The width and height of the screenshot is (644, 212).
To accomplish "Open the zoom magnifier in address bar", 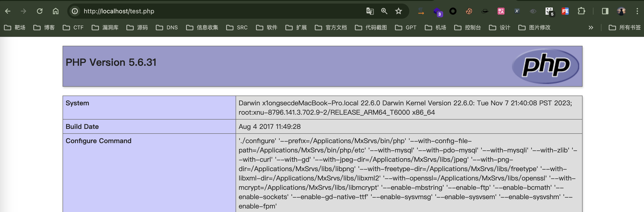I will pyautogui.click(x=384, y=11).
